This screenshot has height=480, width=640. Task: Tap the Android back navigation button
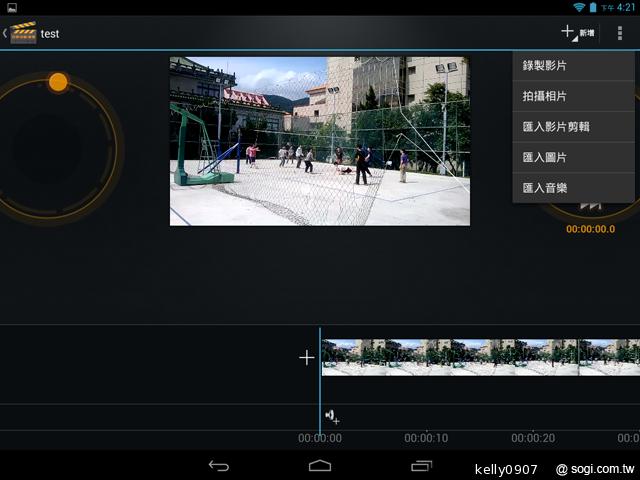click(x=219, y=466)
